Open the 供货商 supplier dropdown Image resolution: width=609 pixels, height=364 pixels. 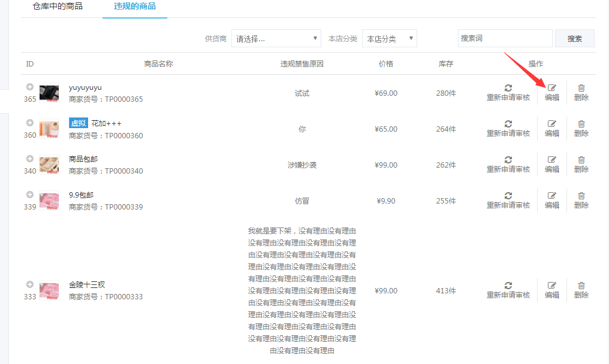pos(276,39)
